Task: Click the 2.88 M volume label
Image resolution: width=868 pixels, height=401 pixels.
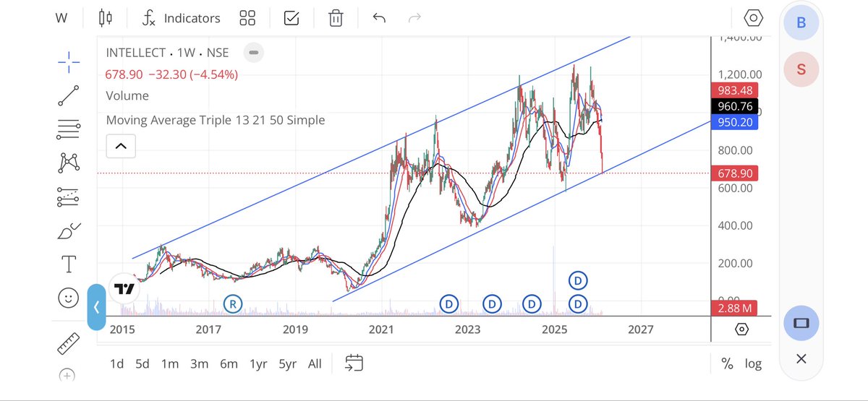Action: 736,309
